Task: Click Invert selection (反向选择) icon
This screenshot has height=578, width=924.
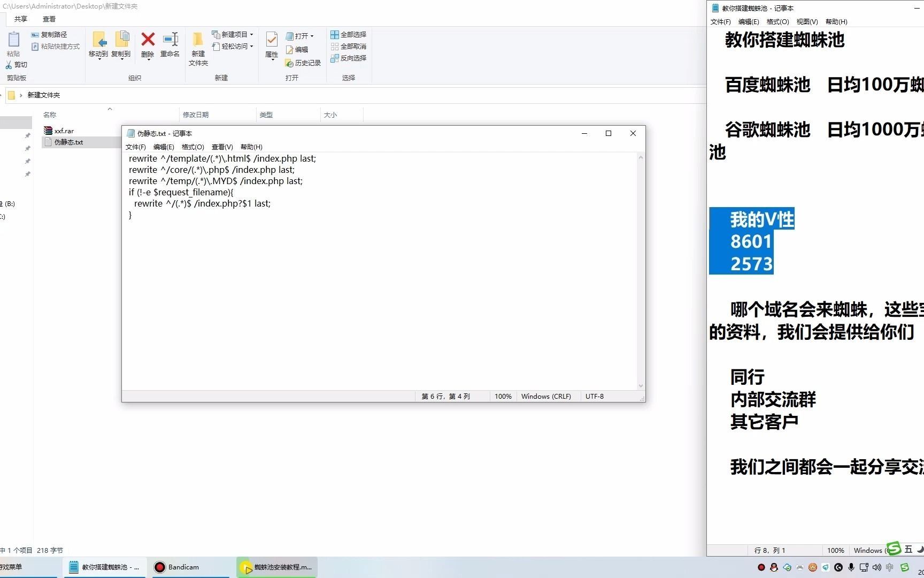Action: [335, 58]
